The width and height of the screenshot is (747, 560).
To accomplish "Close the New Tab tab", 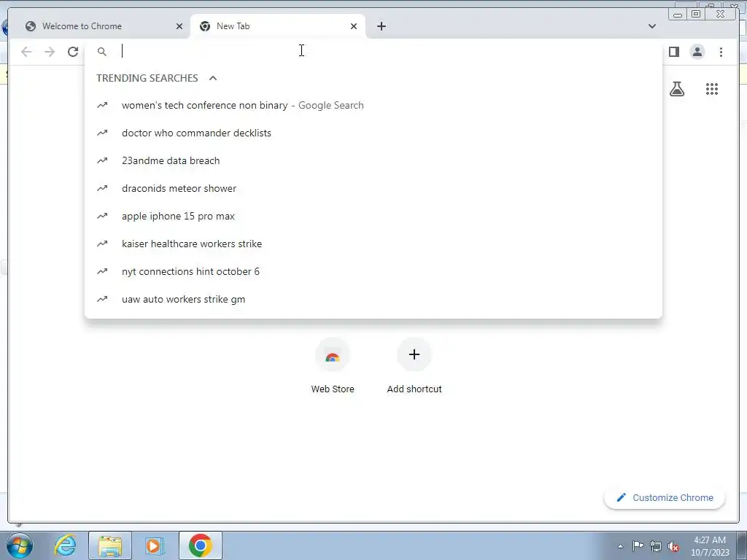I will point(354,26).
